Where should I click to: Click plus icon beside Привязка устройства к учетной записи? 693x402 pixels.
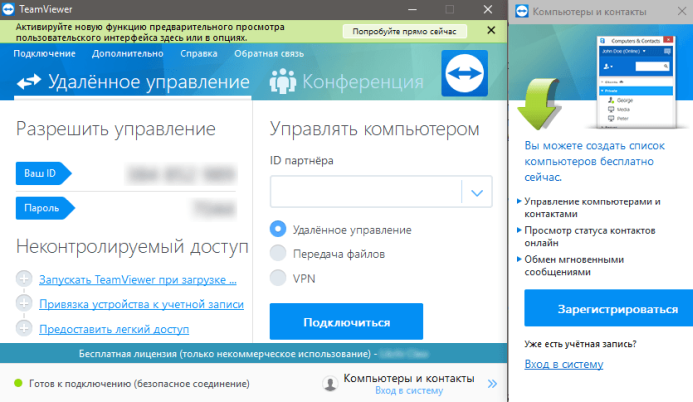coord(24,303)
